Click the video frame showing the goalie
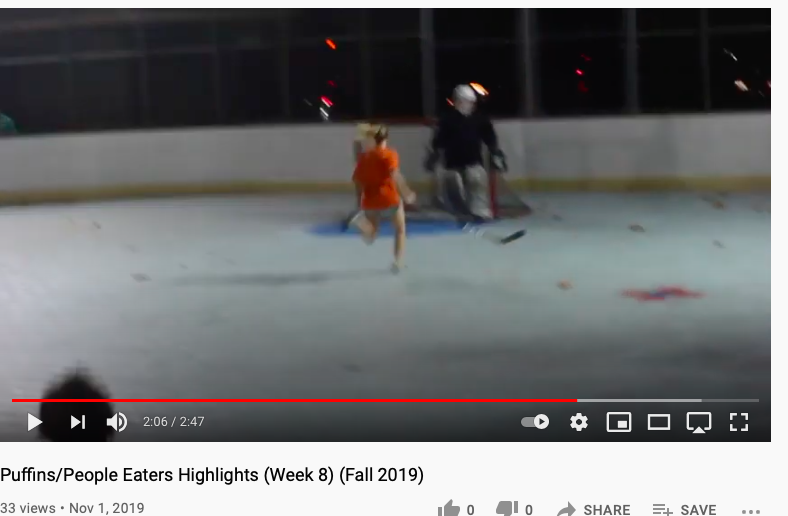 pos(463,158)
